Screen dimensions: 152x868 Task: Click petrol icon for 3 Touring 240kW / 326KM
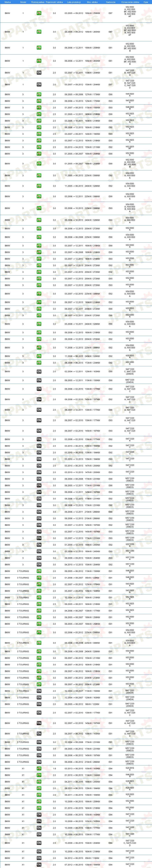pyautogui.click(x=39, y=651)
